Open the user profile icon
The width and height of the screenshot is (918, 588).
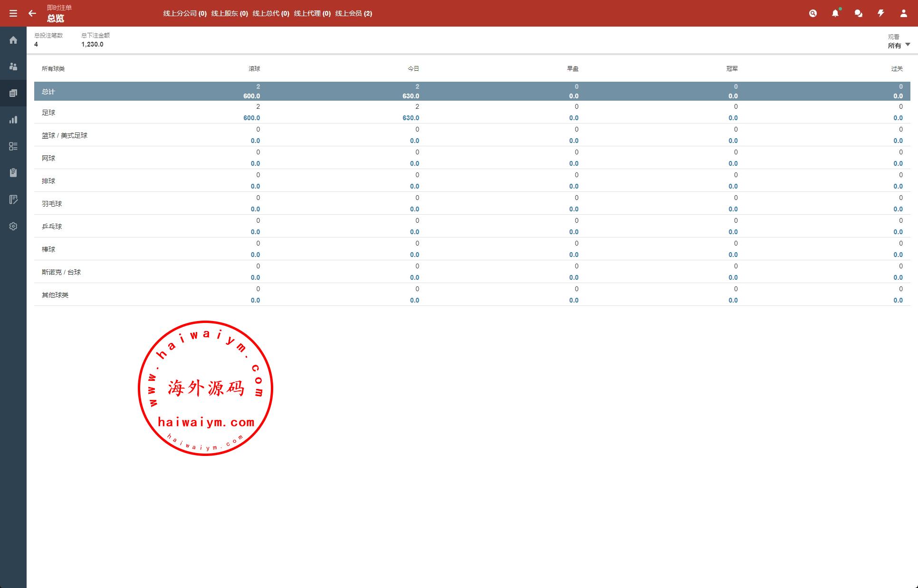coord(903,13)
